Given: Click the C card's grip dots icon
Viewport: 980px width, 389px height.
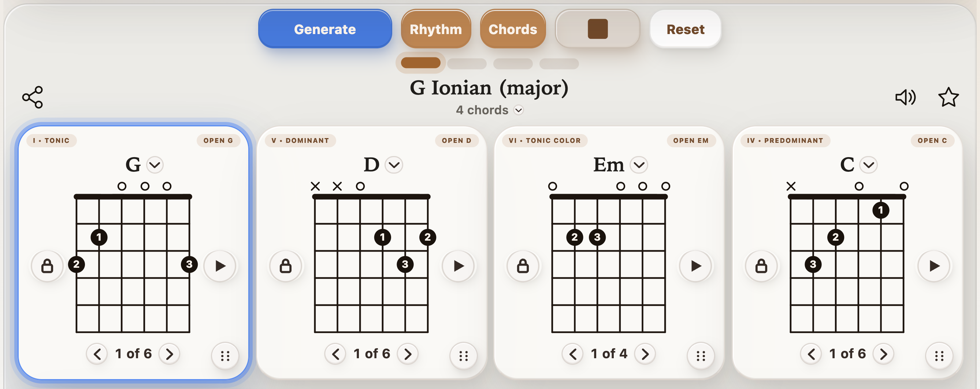Looking at the screenshot, I should click(x=939, y=356).
